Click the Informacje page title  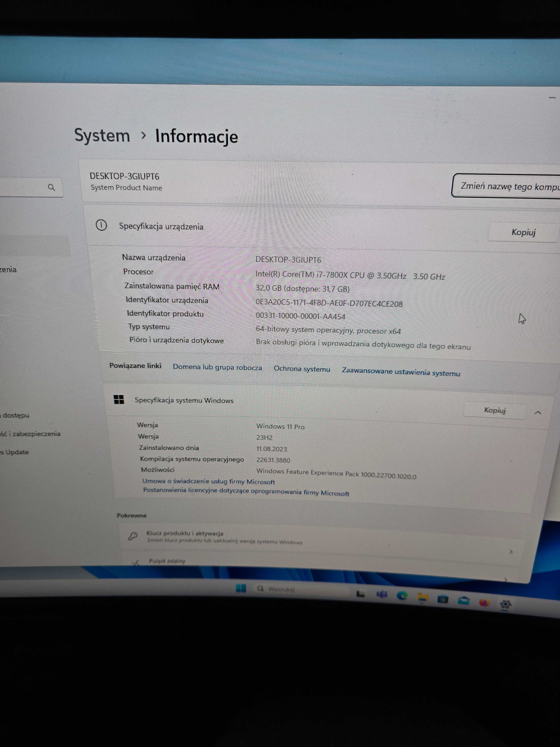[x=196, y=137]
